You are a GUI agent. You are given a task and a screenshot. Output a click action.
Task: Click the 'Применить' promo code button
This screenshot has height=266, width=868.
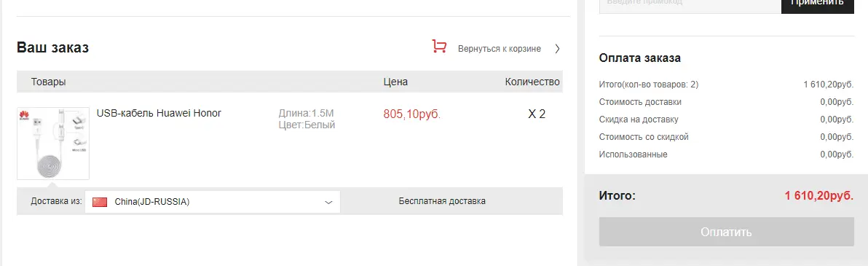[817, 3]
